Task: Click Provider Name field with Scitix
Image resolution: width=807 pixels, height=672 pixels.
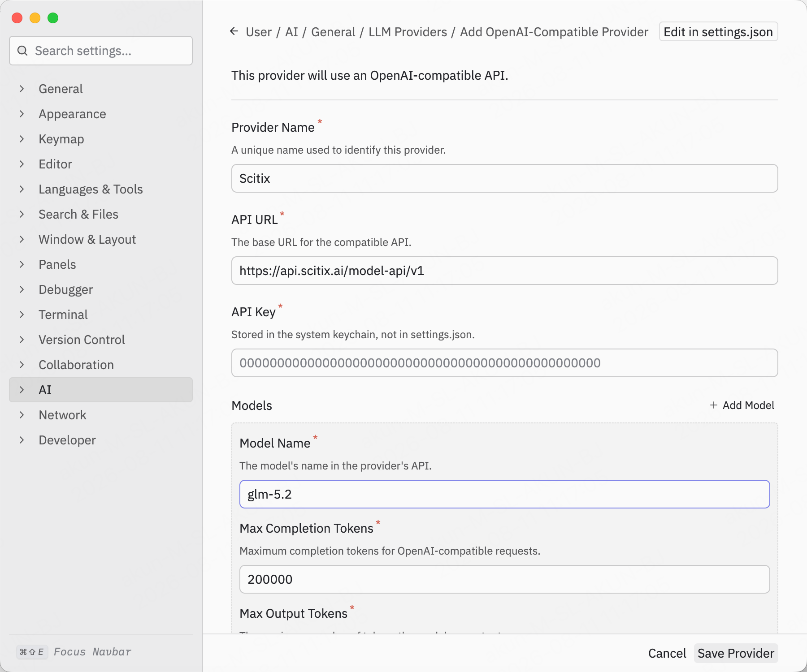Action: 504,178
